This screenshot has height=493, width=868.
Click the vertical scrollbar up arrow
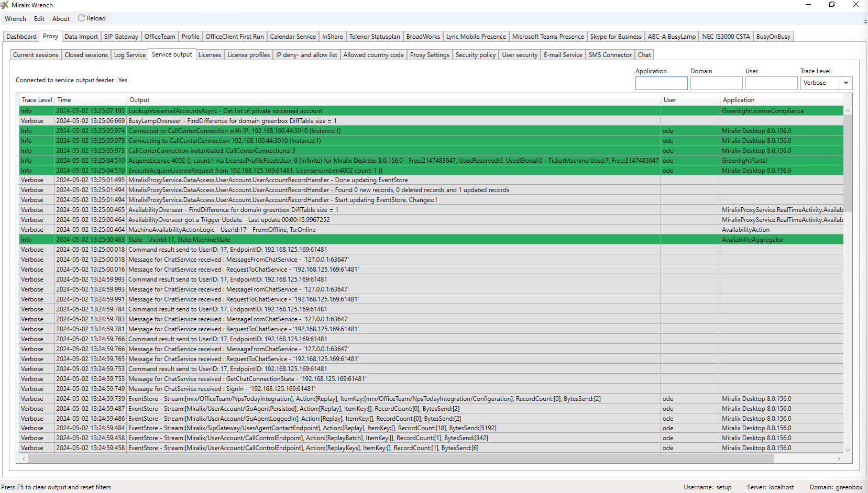click(x=848, y=110)
